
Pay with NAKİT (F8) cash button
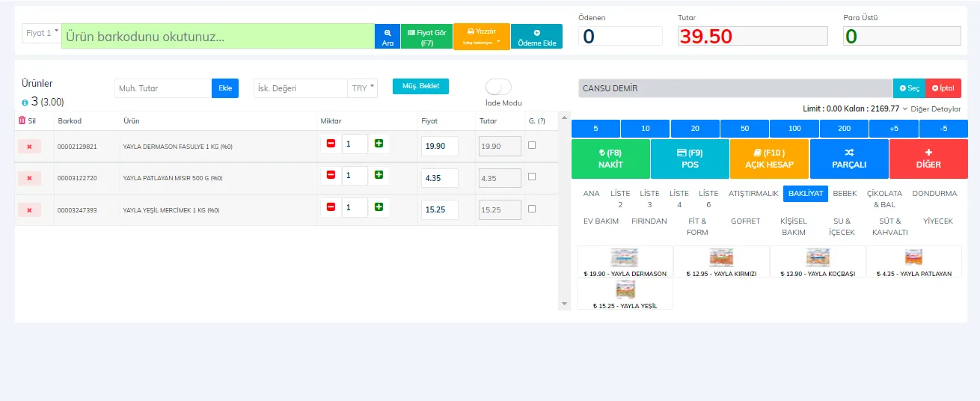(x=610, y=159)
